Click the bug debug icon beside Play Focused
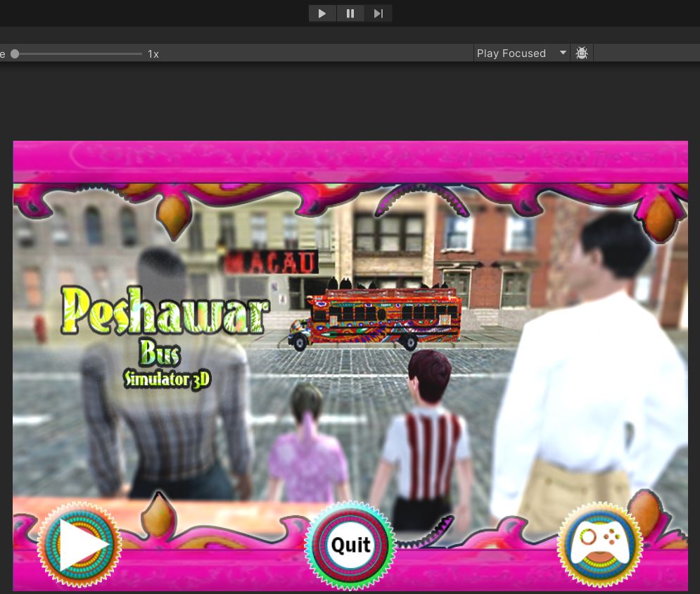 582,53
